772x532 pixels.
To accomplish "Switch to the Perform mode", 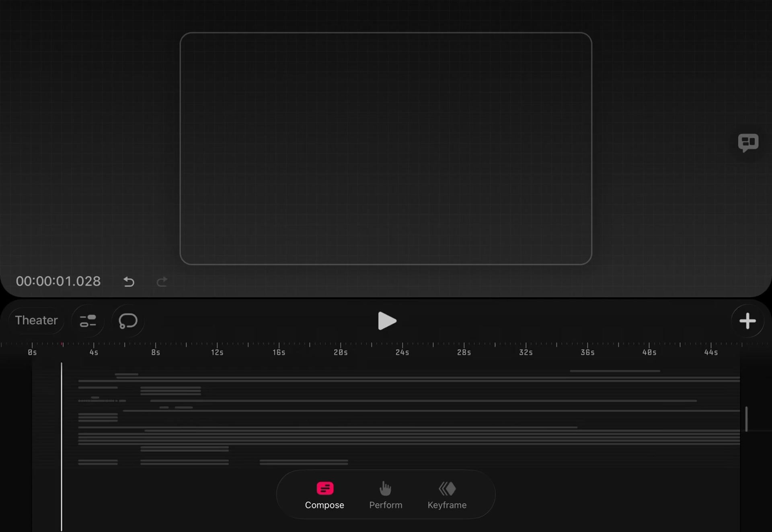I will click(x=386, y=495).
